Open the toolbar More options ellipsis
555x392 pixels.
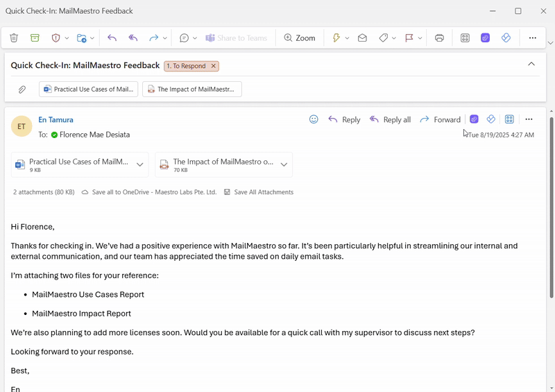(x=533, y=38)
